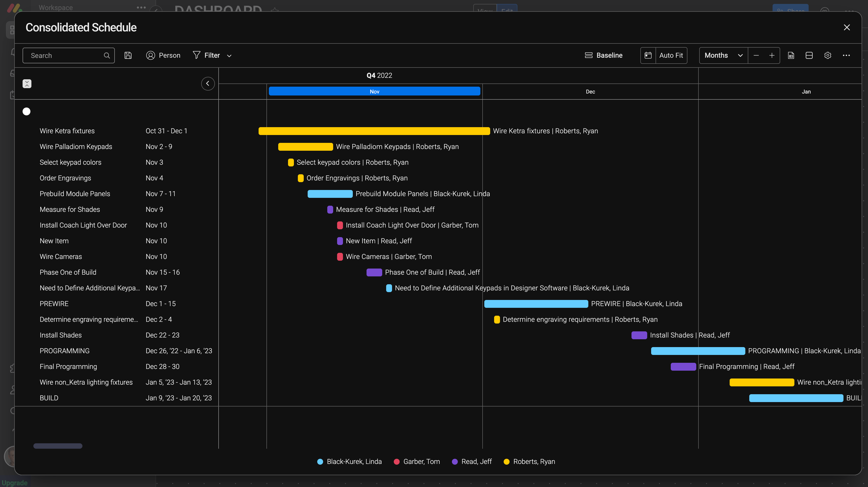The image size is (868, 487).
Task: Open the Workspace ellipsis menu in background
Action: click(x=141, y=7)
